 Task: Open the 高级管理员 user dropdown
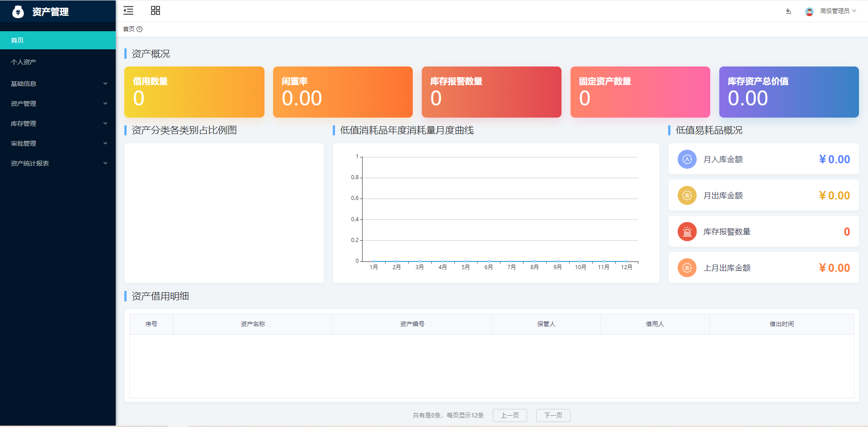838,11
